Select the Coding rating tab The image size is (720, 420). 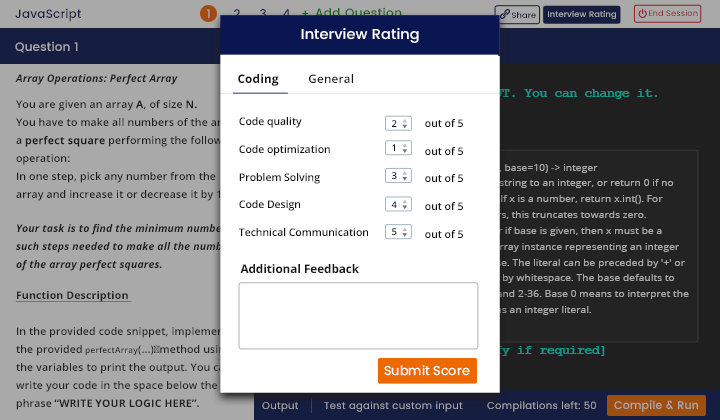pyautogui.click(x=258, y=79)
